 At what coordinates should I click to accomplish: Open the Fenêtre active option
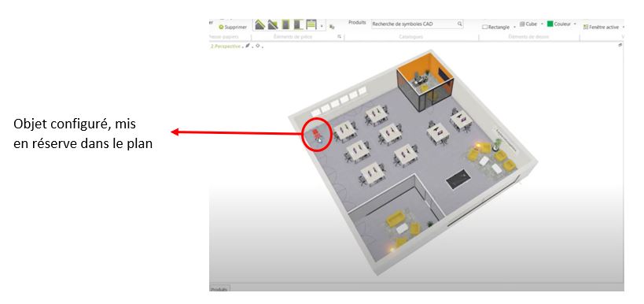601,27
